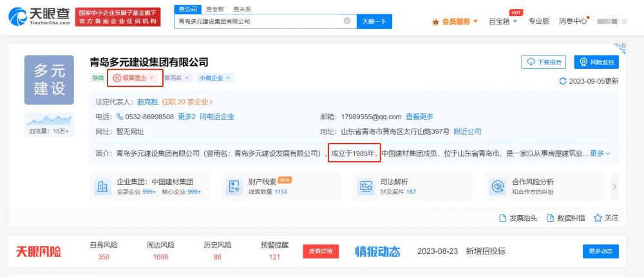Click the 天眼风险 logo

point(39,251)
